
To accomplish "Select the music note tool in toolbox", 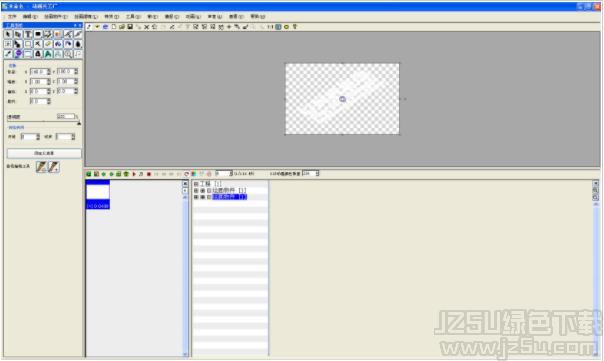I will [78, 54].
